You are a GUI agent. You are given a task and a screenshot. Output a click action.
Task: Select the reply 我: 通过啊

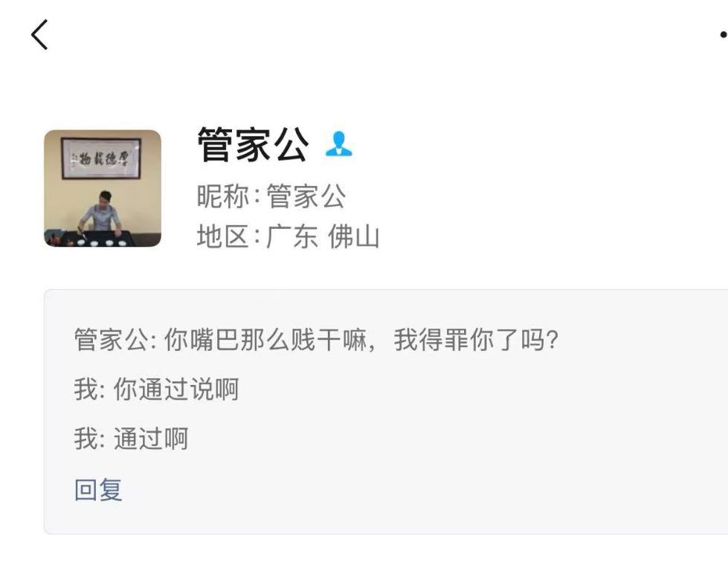pos(132,438)
